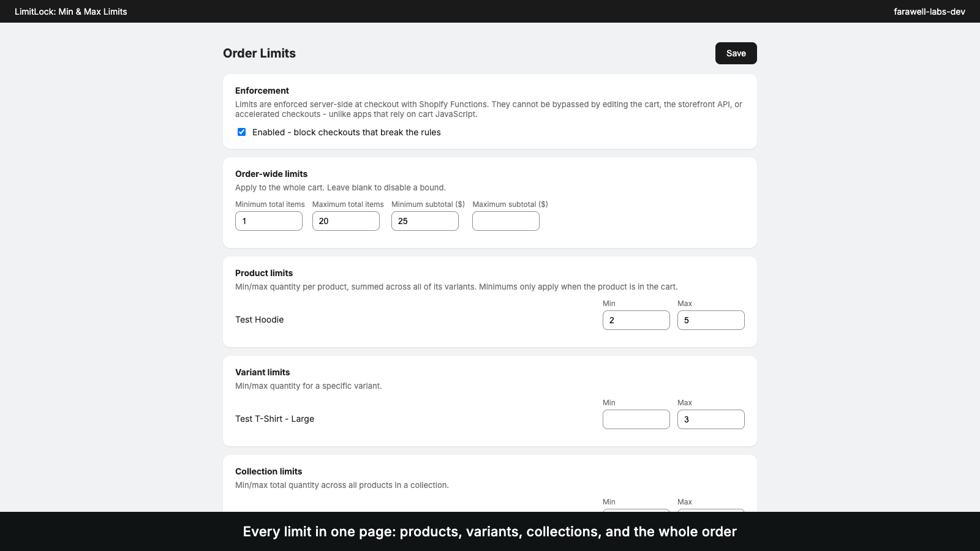The width and height of the screenshot is (980, 551).
Task: Click the Save button
Action: pos(736,53)
